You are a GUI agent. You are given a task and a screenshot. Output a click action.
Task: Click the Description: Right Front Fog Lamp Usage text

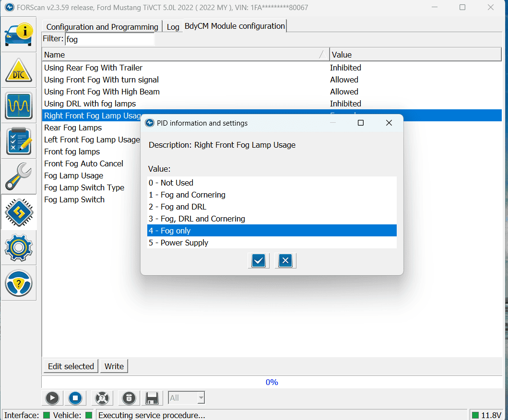click(x=222, y=145)
